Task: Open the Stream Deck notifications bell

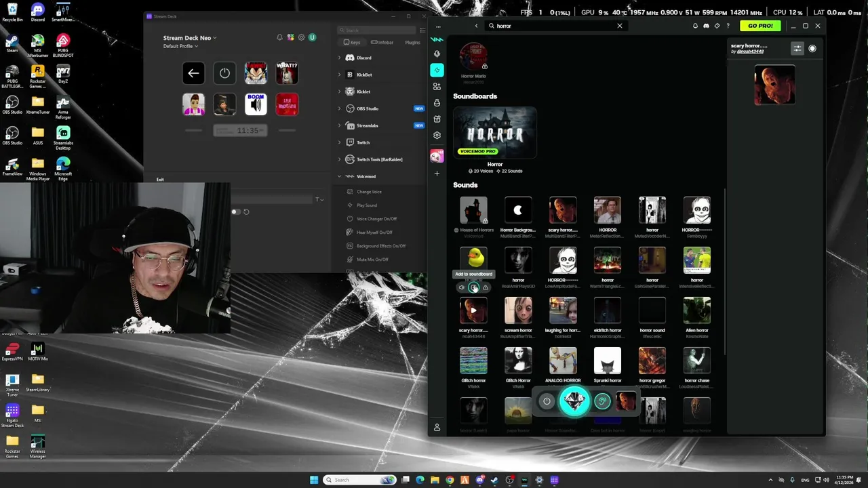Action: pyautogui.click(x=279, y=37)
